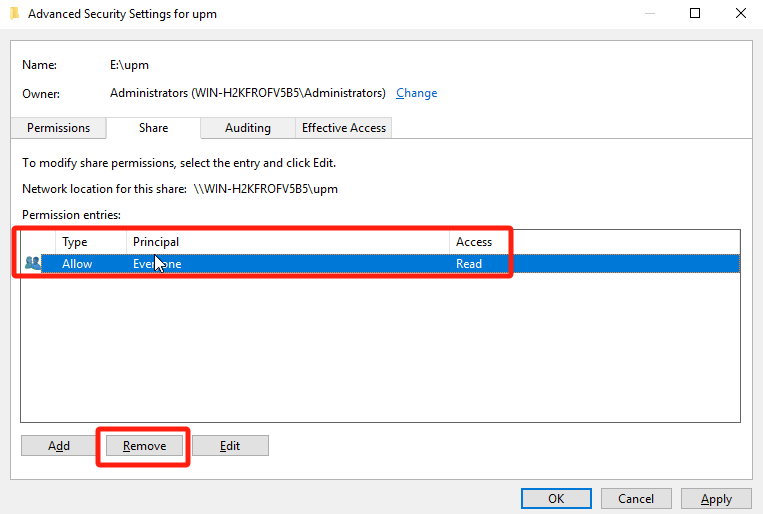Click the Administrators owner text
763x514 pixels.
[247, 93]
